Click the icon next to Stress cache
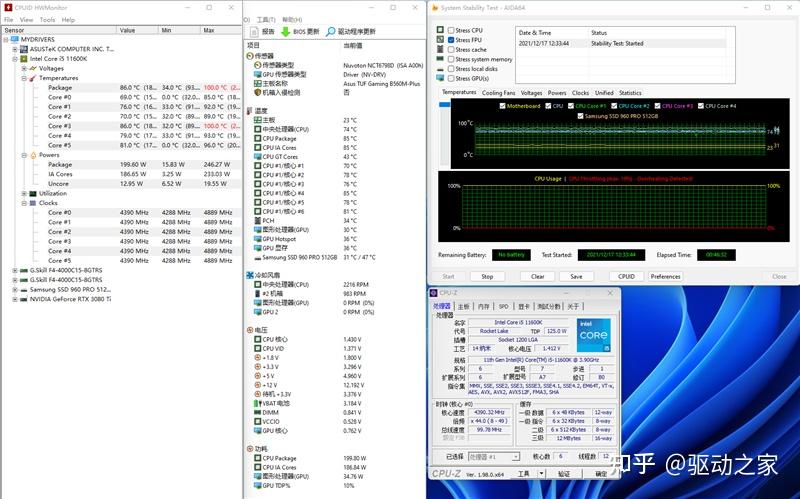Image resolution: width=800 pixels, height=499 pixels. pyautogui.click(x=440, y=49)
